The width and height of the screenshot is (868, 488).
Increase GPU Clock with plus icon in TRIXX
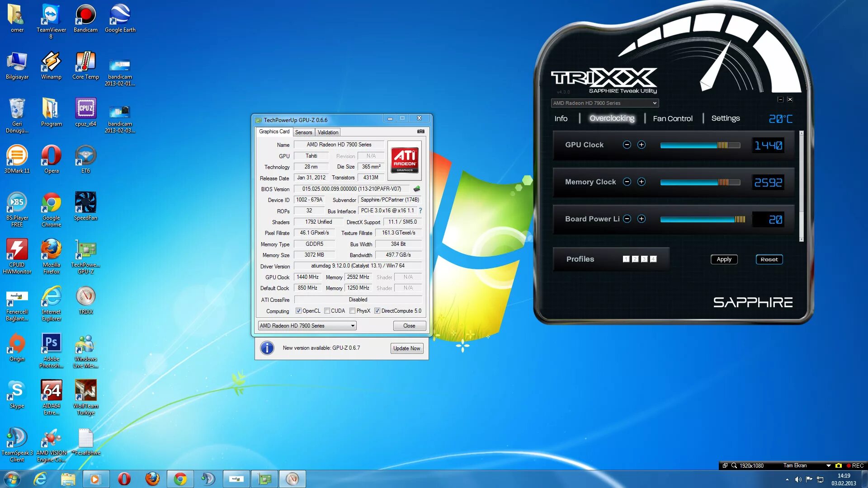641,145
